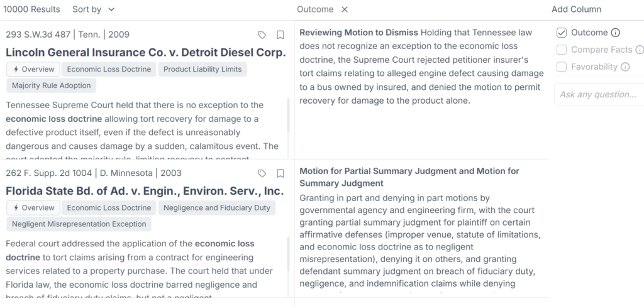Close the Outcome column

click(344, 9)
